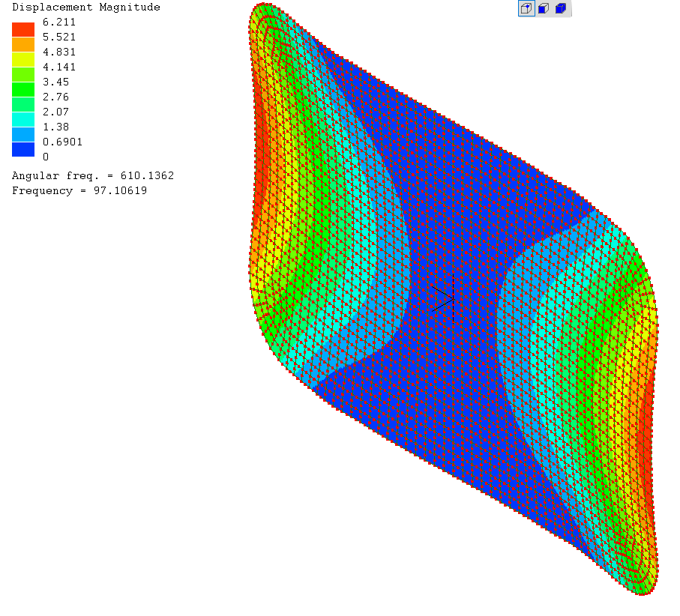The height and width of the screenshot is (616, 680).
Task: Select the fully blue solid cube icon
Action: [x=561, y=8]
